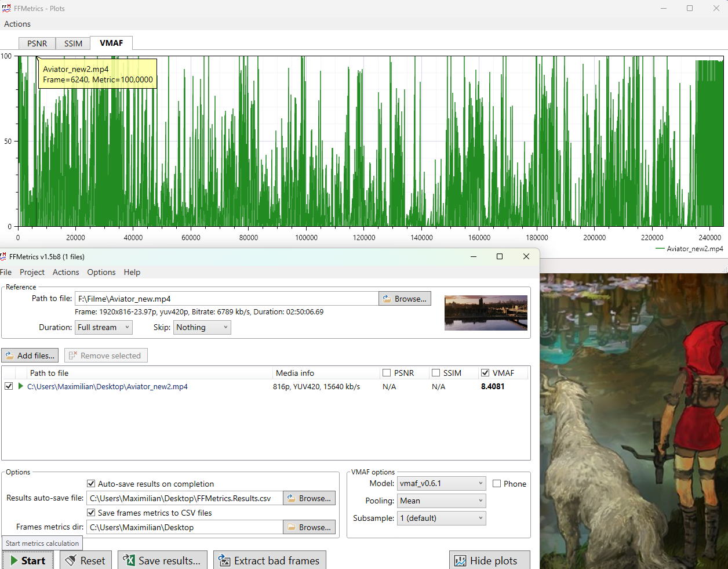Start the metrics calculation
728x569 pixels.
pyautogui.click(x=28, y=560)
